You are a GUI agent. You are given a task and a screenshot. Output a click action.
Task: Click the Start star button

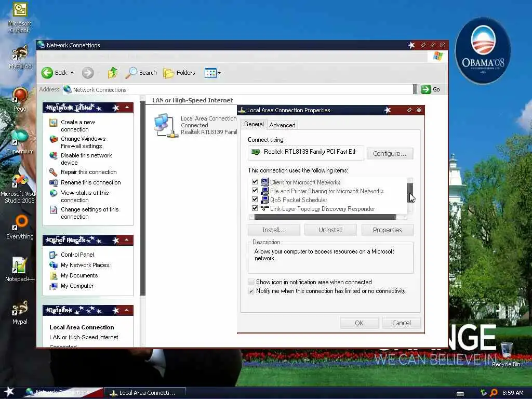(9, 392)
